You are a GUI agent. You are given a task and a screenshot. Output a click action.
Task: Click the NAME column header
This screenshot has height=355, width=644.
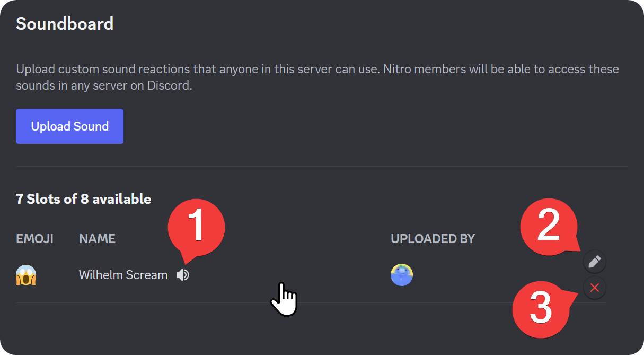97,239
